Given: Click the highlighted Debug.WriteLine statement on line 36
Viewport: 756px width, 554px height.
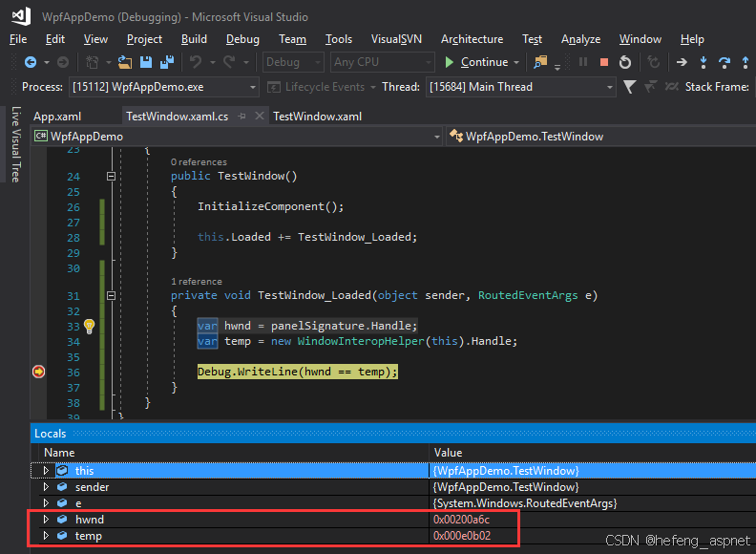Looking at the screenshot, I should [298, 372].
